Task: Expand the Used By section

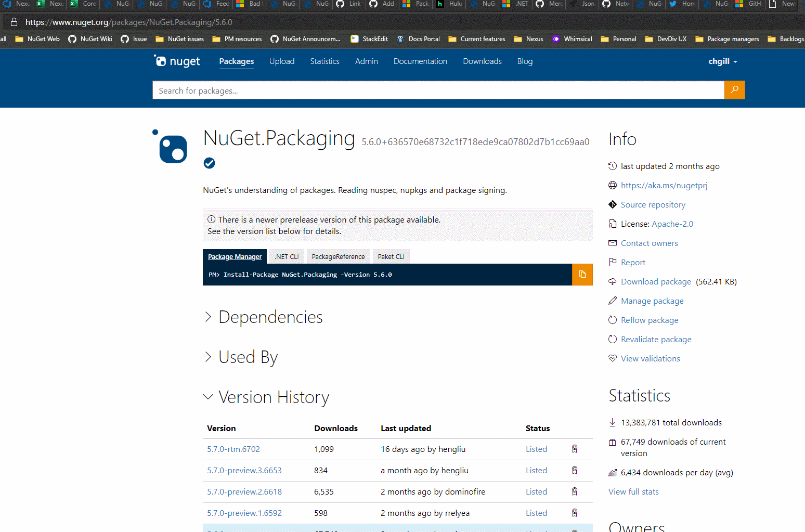Action: click(241, 357)
